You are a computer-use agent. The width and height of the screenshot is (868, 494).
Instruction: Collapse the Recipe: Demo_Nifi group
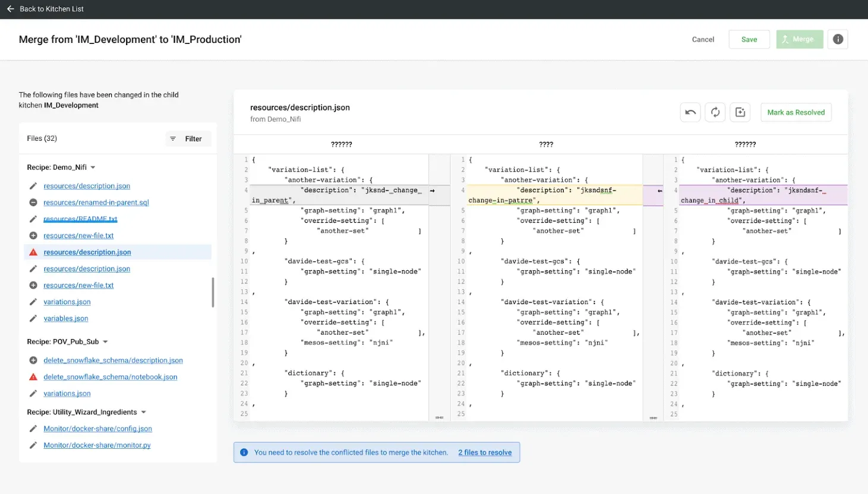(93, 167)
